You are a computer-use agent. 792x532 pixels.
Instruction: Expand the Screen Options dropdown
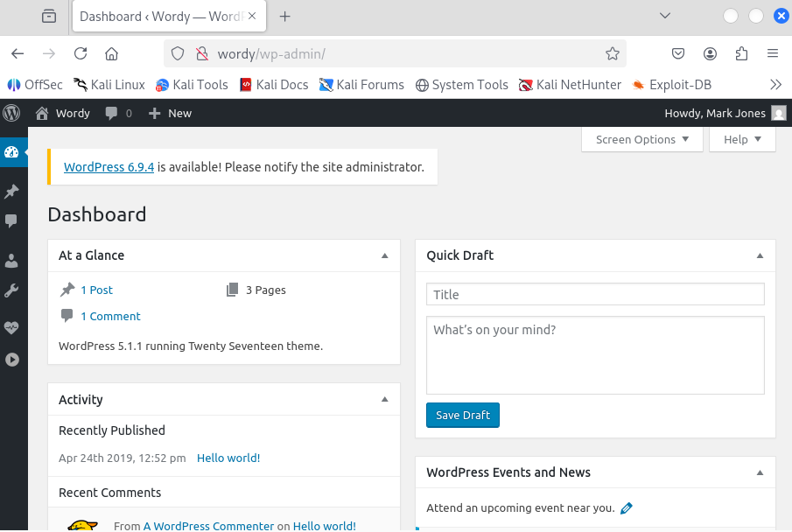tap(641, 139)
